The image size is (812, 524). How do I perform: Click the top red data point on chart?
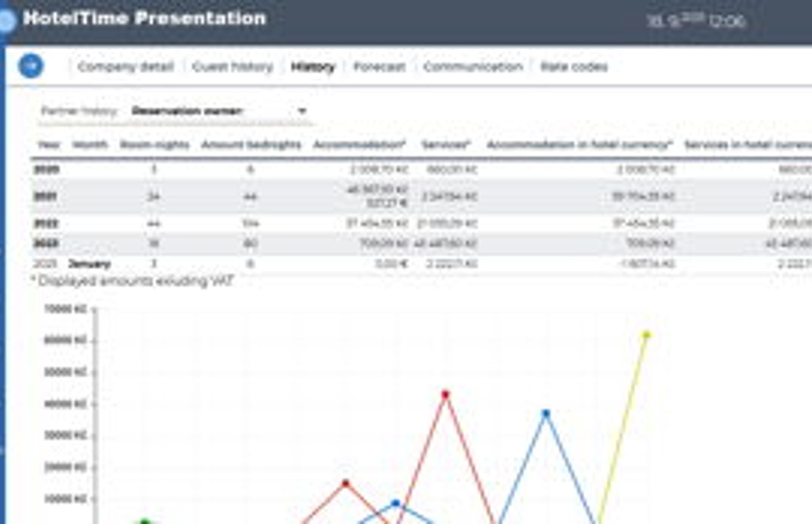(x=445, y=394)
